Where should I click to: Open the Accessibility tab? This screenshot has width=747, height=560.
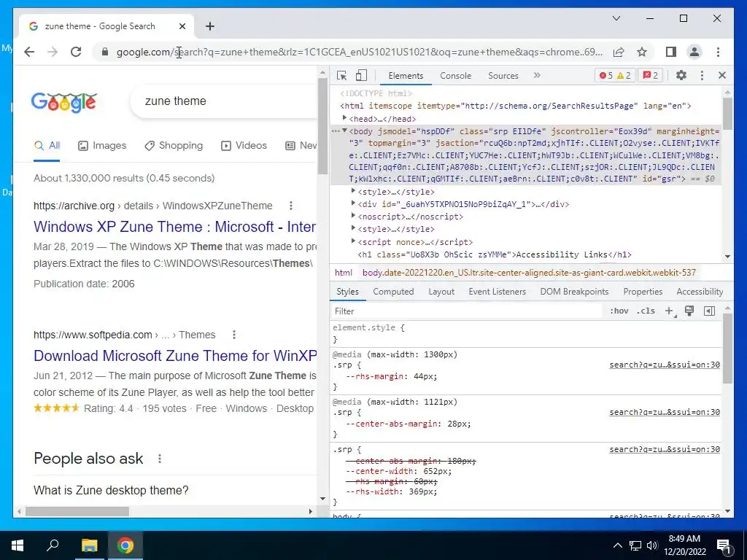pyautogui.click(x=700, y=292)
